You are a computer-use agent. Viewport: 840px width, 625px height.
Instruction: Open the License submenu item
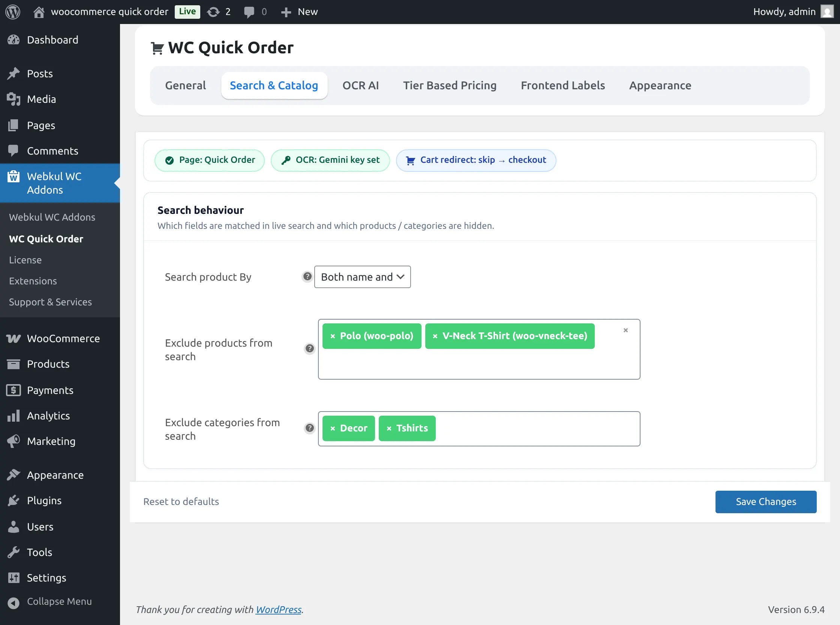[x=25, y=260]
